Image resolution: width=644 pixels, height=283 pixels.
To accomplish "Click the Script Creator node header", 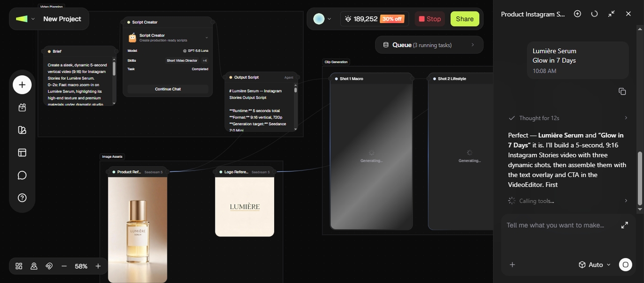I will click(x=169, y=22).
